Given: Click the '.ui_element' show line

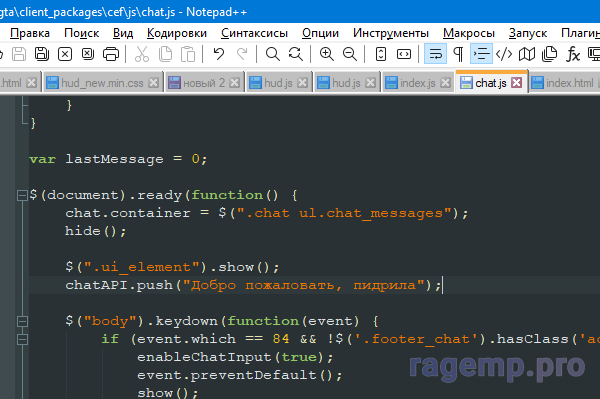Looking at the screenshot, I should pos(172,267).
